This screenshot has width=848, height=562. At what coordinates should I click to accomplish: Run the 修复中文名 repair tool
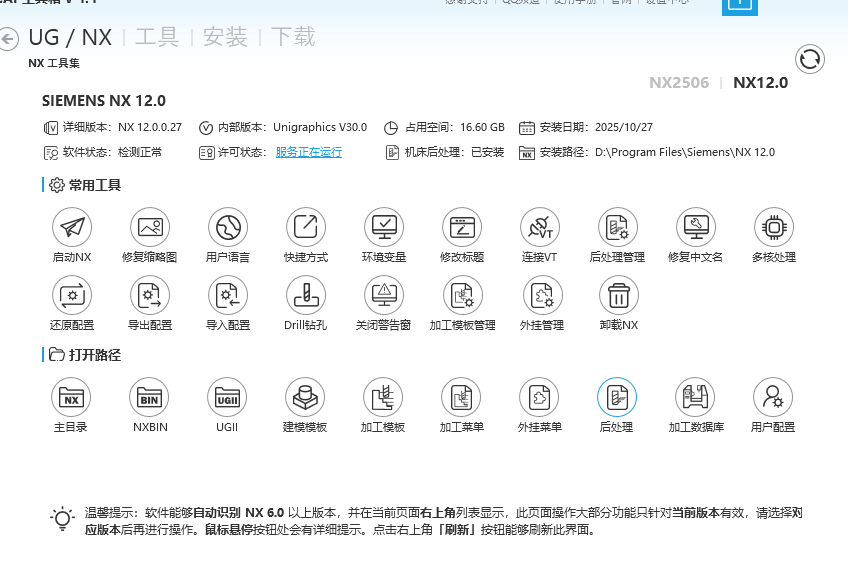click(x=695, y=227)
